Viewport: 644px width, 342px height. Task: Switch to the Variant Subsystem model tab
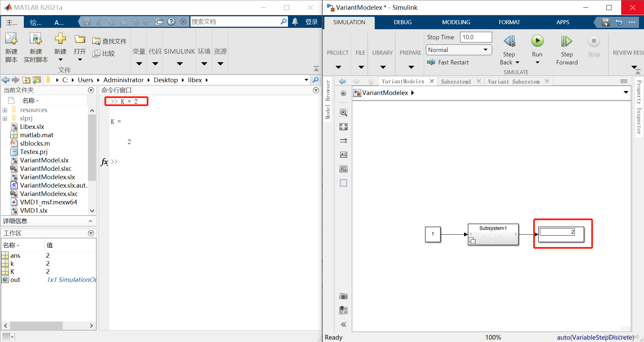(x=514, y=82)
